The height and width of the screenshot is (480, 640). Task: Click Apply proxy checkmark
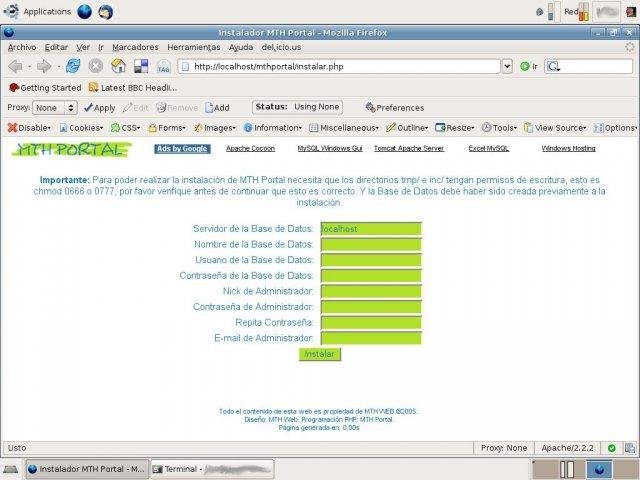click(99, 107)
